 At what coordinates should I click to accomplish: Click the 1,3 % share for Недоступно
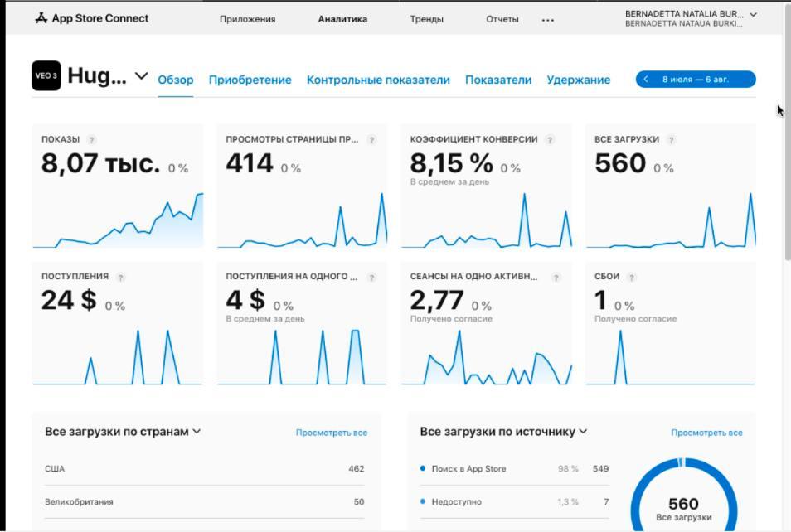(567, 501)
